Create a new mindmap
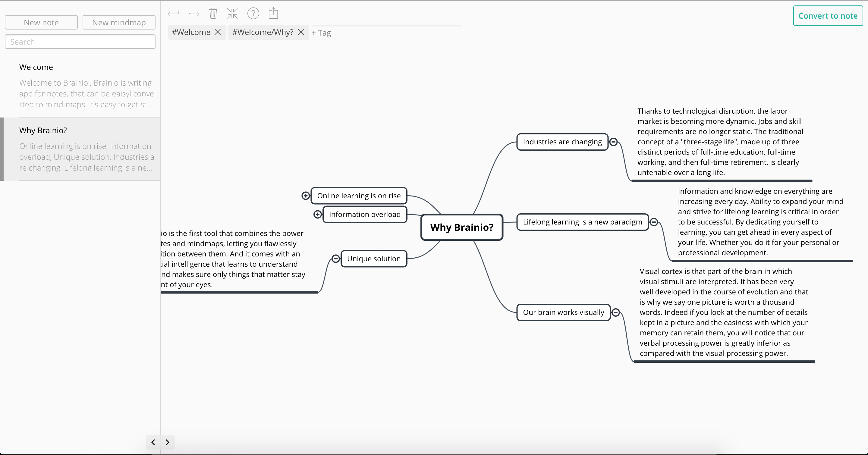Screen dimensions: 868x455 point(119,22)
